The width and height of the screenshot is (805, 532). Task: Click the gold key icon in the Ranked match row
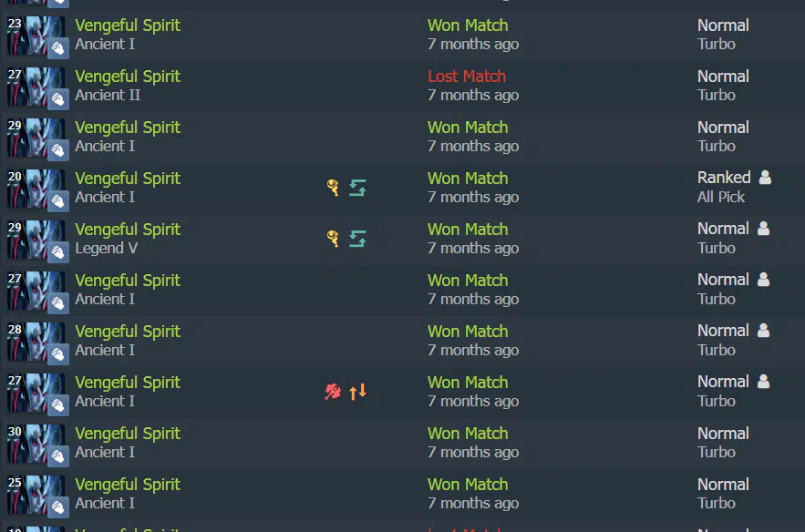333,188
